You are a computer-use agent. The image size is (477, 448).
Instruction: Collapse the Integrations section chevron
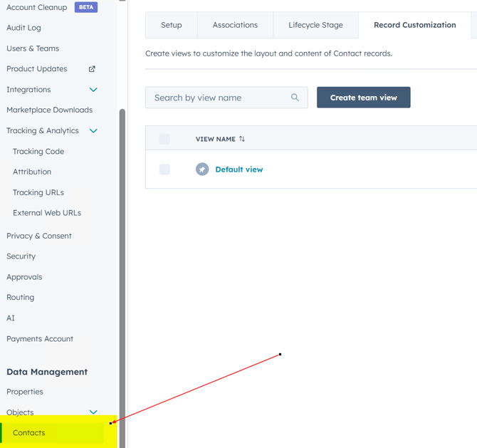93,90
